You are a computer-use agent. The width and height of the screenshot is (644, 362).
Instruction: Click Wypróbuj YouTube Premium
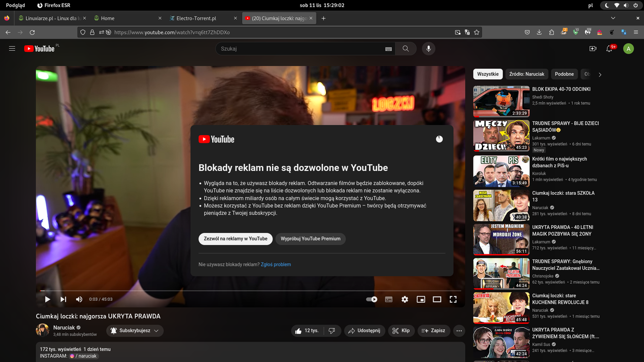tap(310, 239)
